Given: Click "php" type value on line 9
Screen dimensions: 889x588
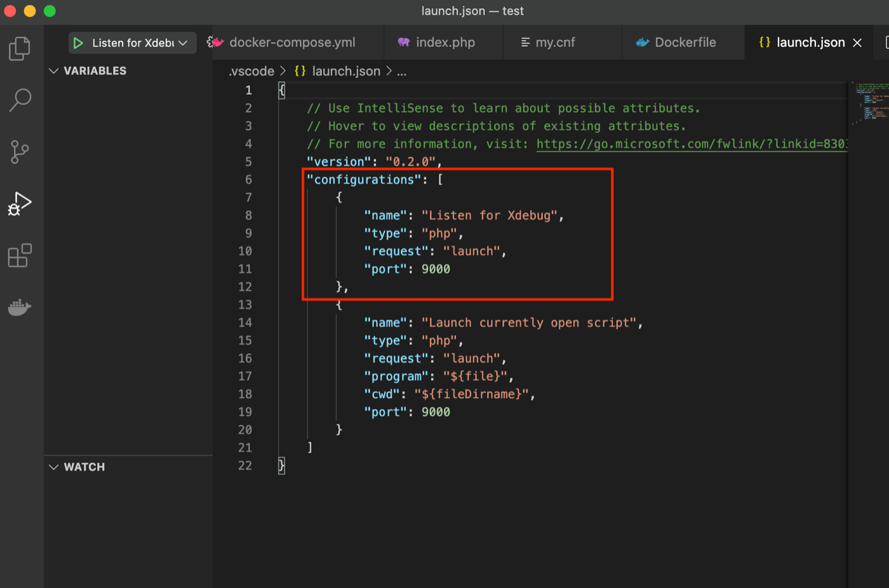Looking at the screenshot, I should [439, 233].
